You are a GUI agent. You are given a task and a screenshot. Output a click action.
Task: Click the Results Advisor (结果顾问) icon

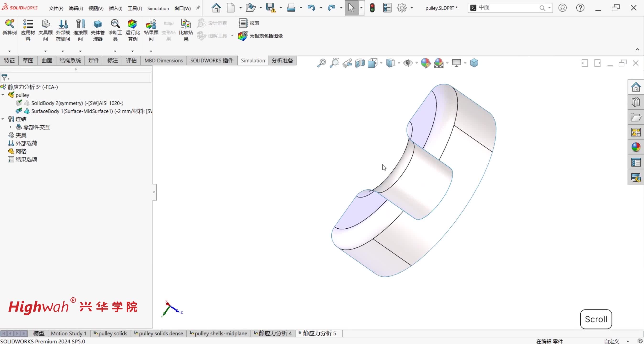coord(151,24)
